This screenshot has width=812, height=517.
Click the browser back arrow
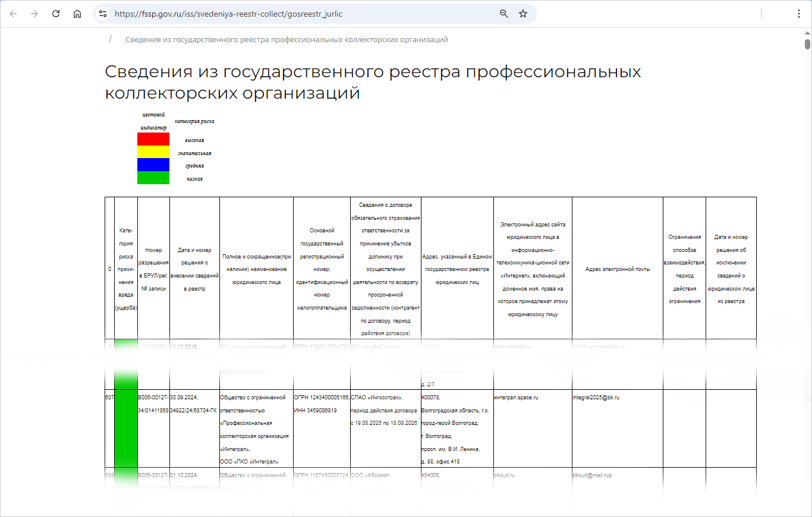point(13,14)
